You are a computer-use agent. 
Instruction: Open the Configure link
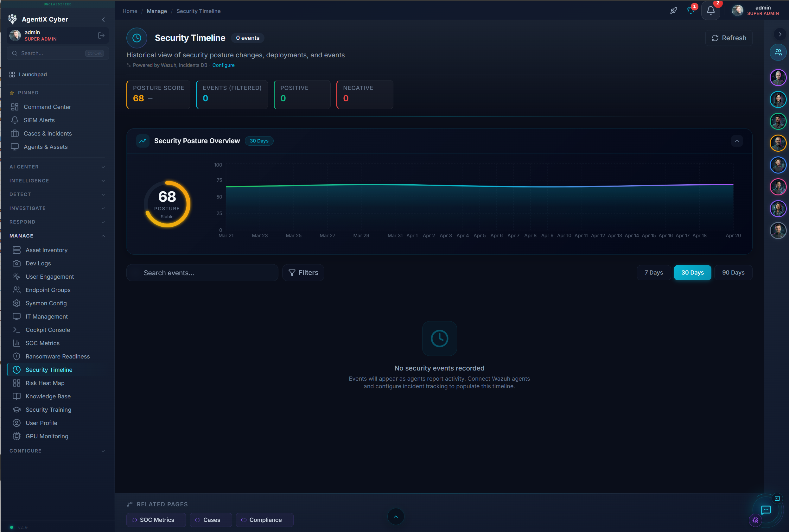pyautogui.click(x=223, y=65)
